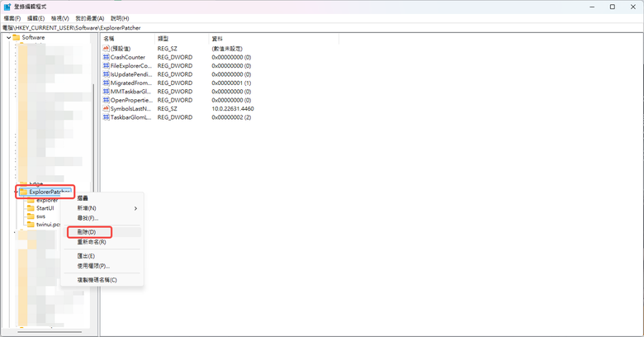Screen dimensions: 644x337
Task: Choose 使用權限(P)... in the context menu
Action: coord(102,266)
